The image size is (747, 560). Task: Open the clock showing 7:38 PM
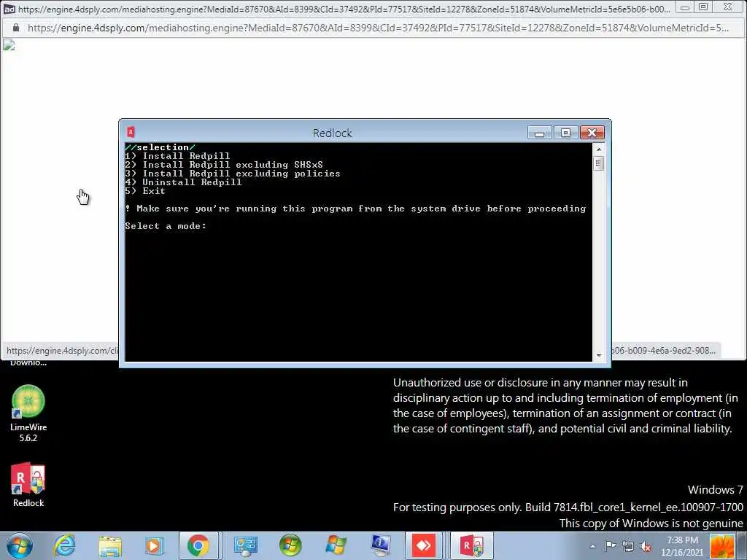coord(682,546)
